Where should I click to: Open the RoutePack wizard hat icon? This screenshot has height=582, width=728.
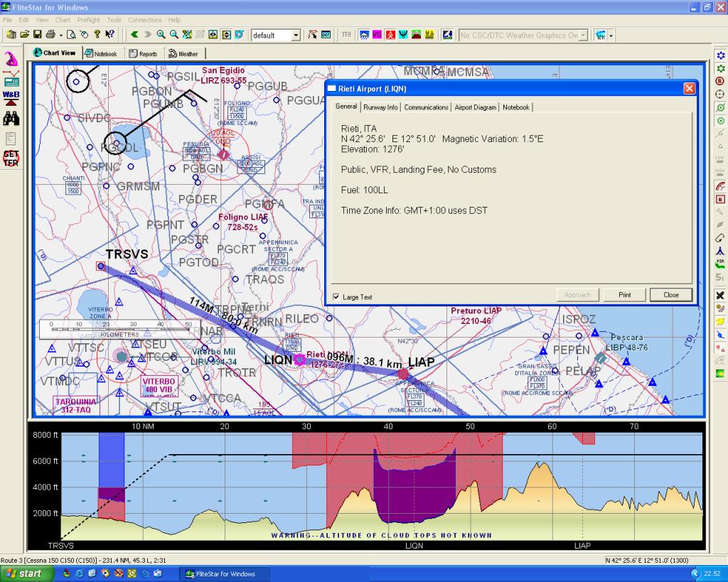(x=11, y=59)
